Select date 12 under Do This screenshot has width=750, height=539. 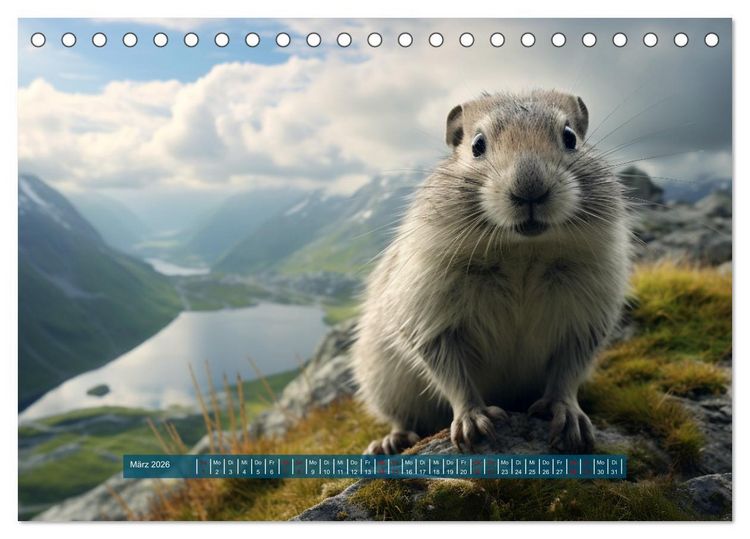click(x=354, y=467)
